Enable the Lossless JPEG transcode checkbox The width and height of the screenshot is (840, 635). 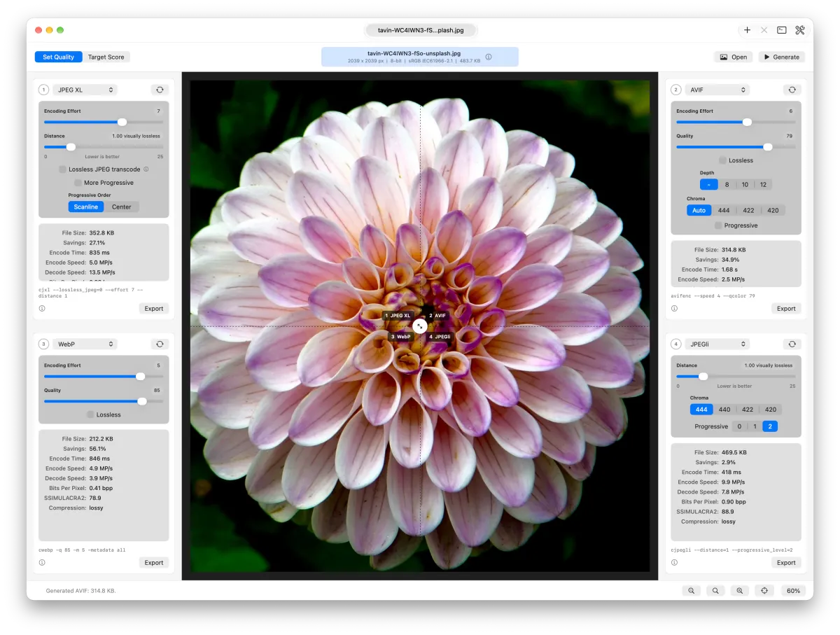point(63,169)
